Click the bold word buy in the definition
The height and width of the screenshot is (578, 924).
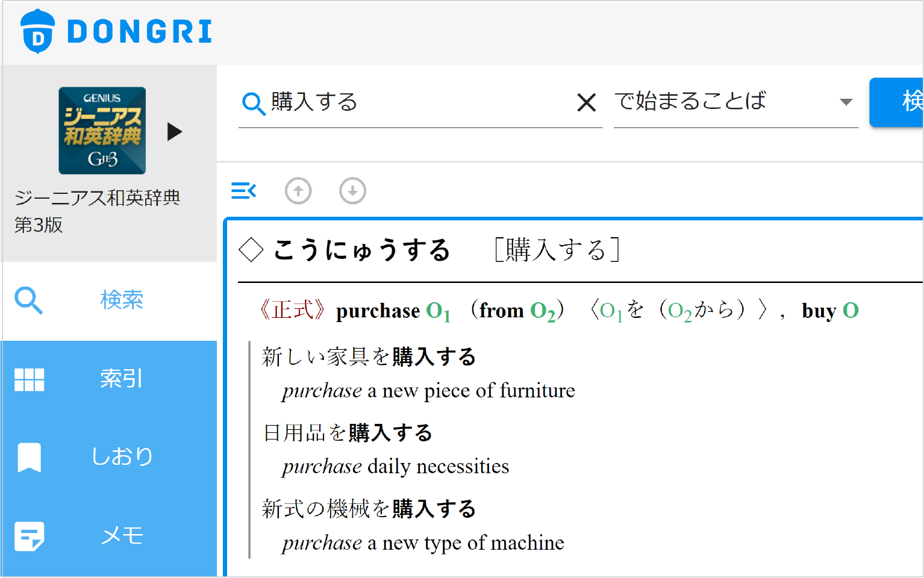pos(819,311)
